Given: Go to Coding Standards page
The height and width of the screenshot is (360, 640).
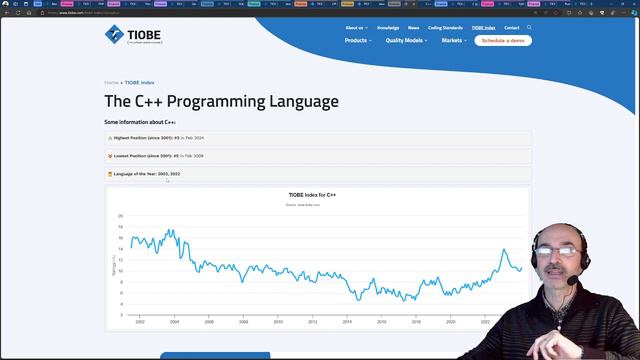Looking at the screenshot, I should [445, 28].
